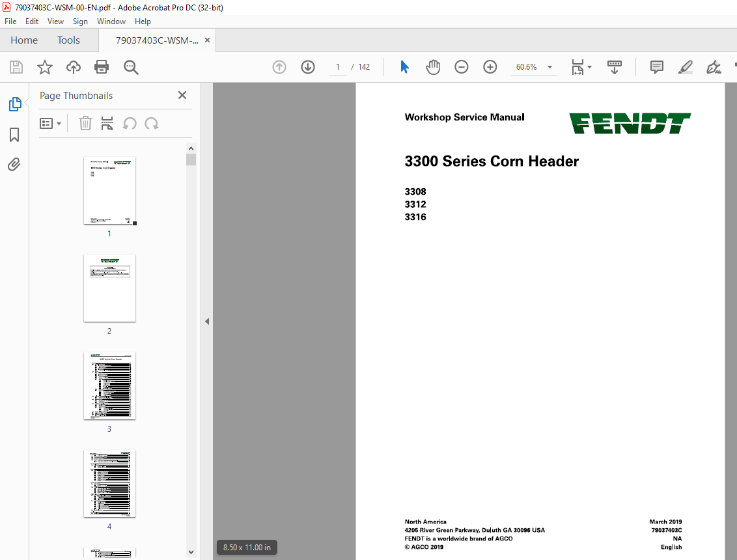Click the thumbnail panel scrollbar thumb
This screenshot has width=737, height=560.
pos(191,160)
